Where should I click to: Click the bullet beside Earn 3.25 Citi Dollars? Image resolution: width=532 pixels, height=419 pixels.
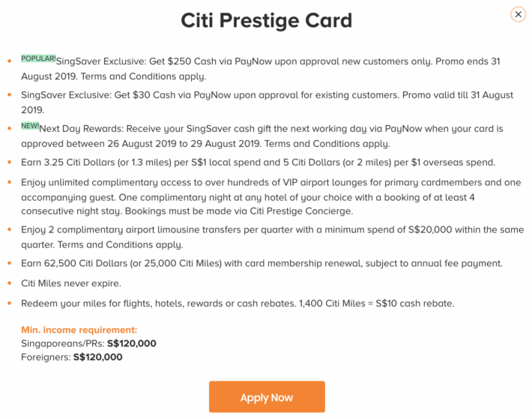coord(9,162)
